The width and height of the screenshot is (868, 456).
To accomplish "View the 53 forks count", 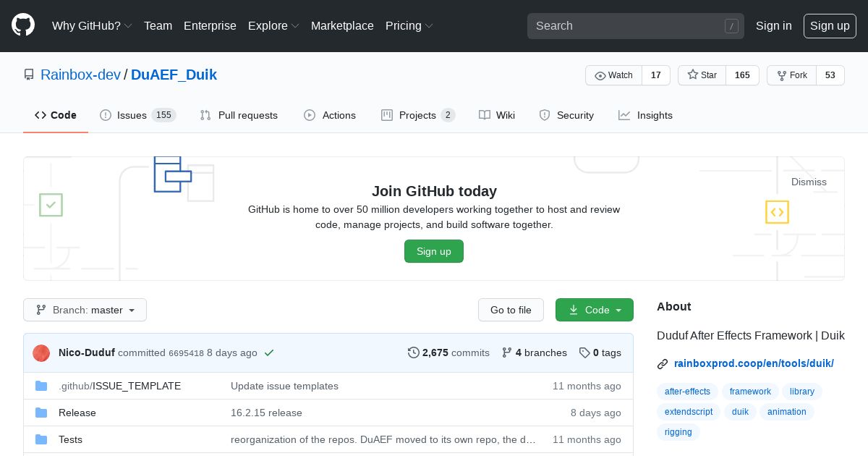I will 830,75.
